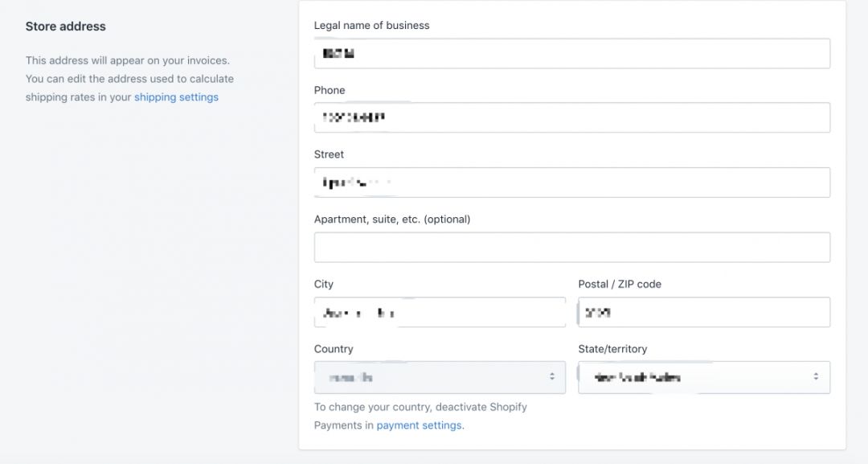Click the City input field

(x=440, y=311)
